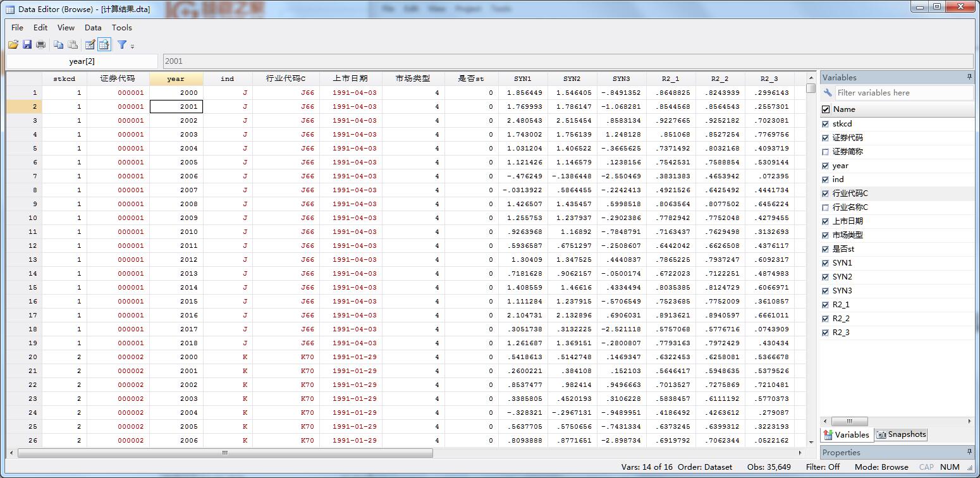Click the Paste toolbar icon
Screen dimensions: 980x478
[x=73, y=44]
